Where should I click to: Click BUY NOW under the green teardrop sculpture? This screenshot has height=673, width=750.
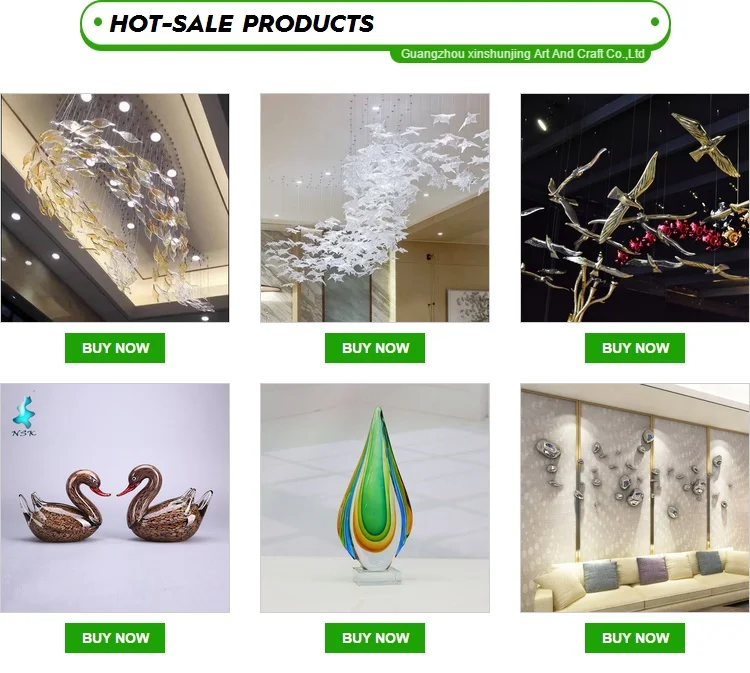point(375,638)
